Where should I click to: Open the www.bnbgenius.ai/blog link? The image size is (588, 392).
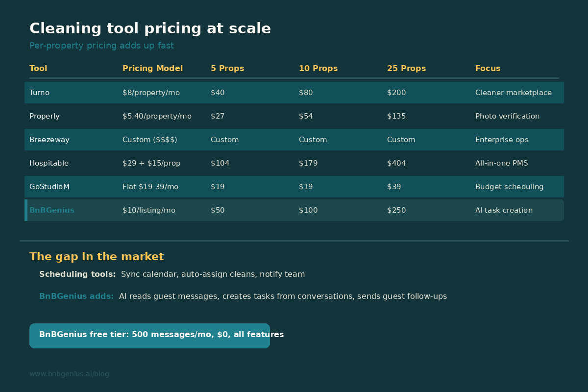pyautogui.click(x=69, y=374)
